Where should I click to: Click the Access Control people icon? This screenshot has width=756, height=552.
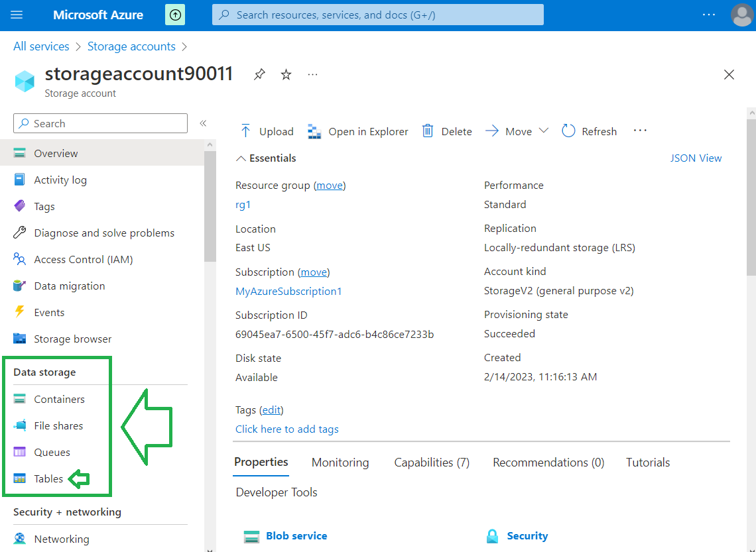(20, 259)
